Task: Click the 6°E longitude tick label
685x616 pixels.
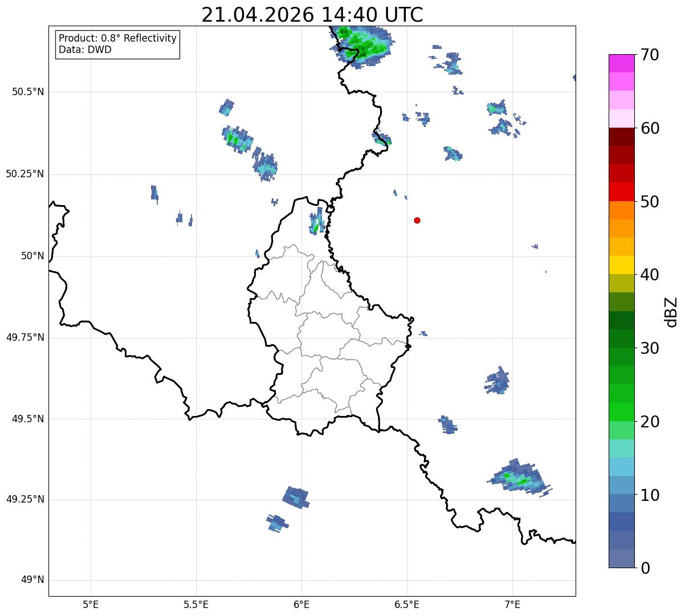Action: (x=301, y=604)
